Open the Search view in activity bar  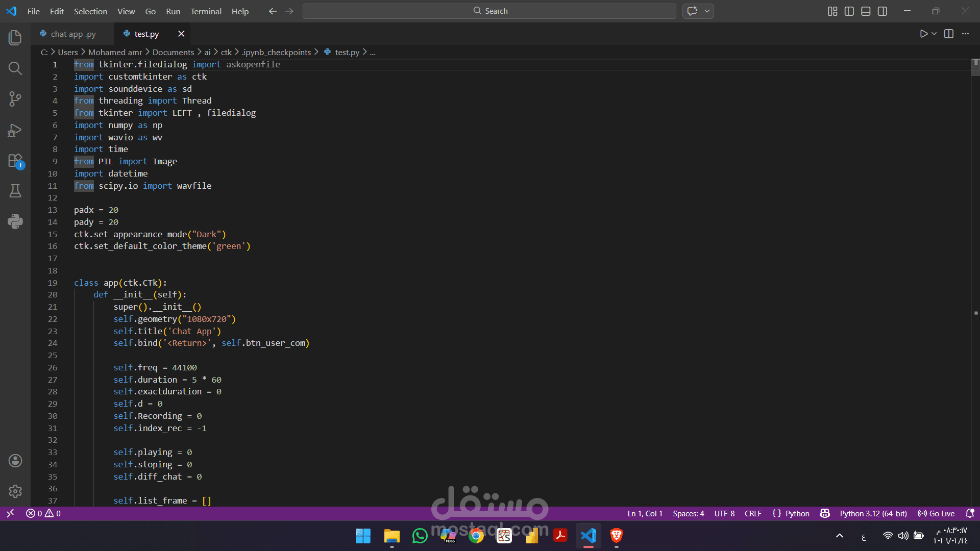coord(15,68)
